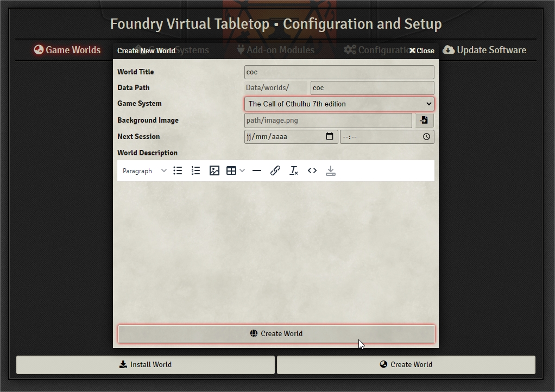Insert a table in the editor
The width and height of the screenshot is (555, 392).
[x=231, y=170]
